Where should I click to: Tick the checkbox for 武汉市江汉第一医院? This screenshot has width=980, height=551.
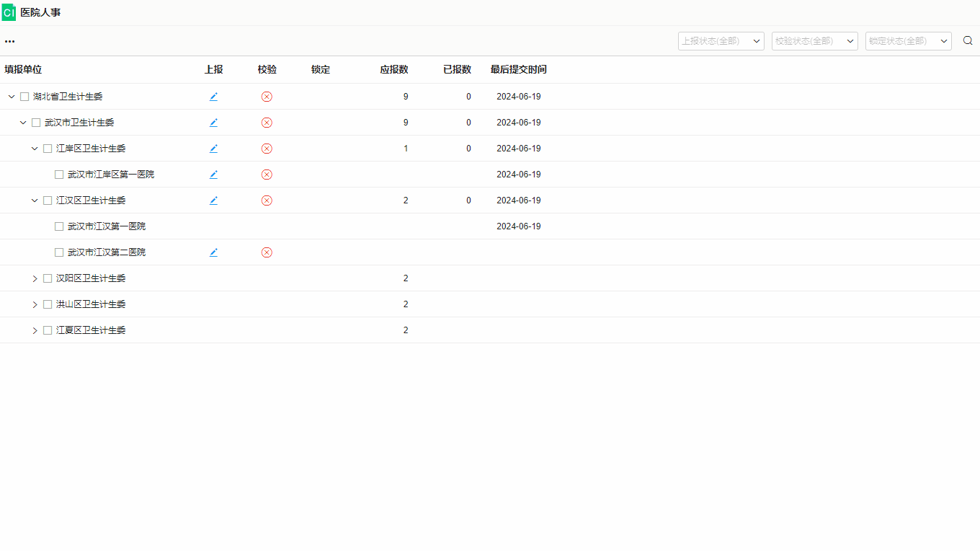click(59, 226)
